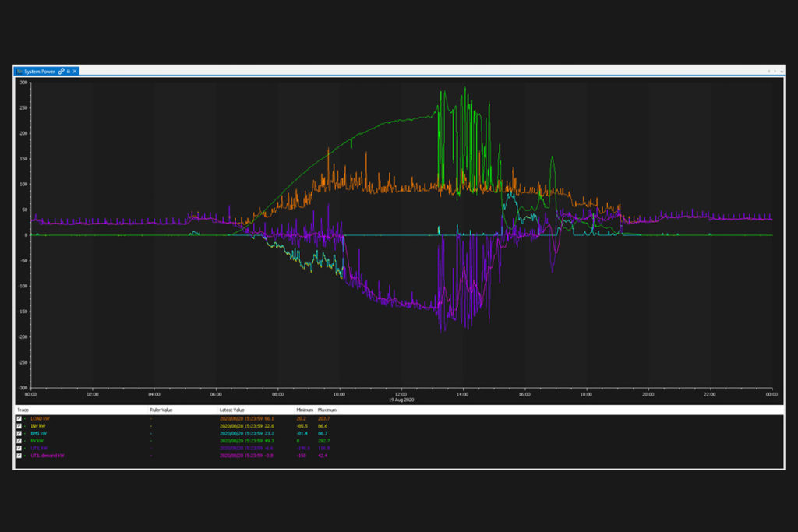Click the Ruler Value column header

click(161, 409)
